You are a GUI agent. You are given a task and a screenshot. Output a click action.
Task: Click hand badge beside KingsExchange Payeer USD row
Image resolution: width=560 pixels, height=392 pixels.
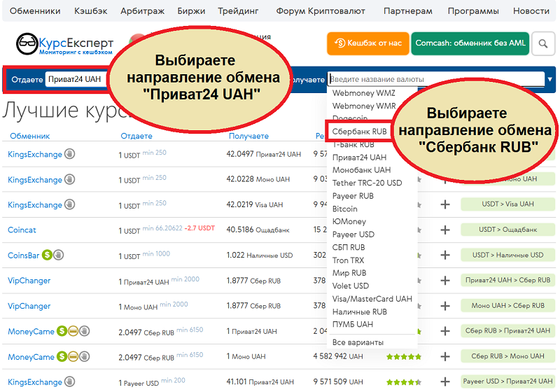(x=69, y=381)
